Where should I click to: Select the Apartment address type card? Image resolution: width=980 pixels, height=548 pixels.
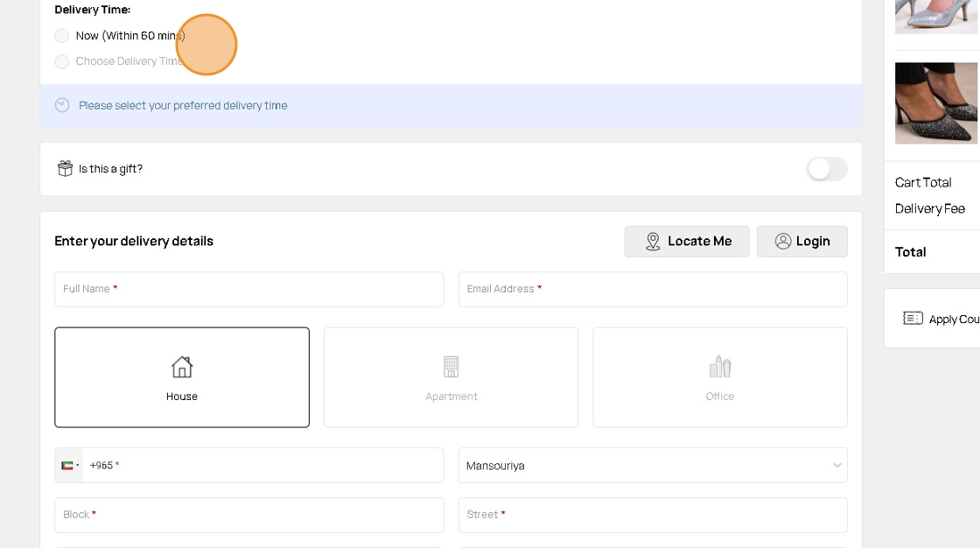pos(451,377)
